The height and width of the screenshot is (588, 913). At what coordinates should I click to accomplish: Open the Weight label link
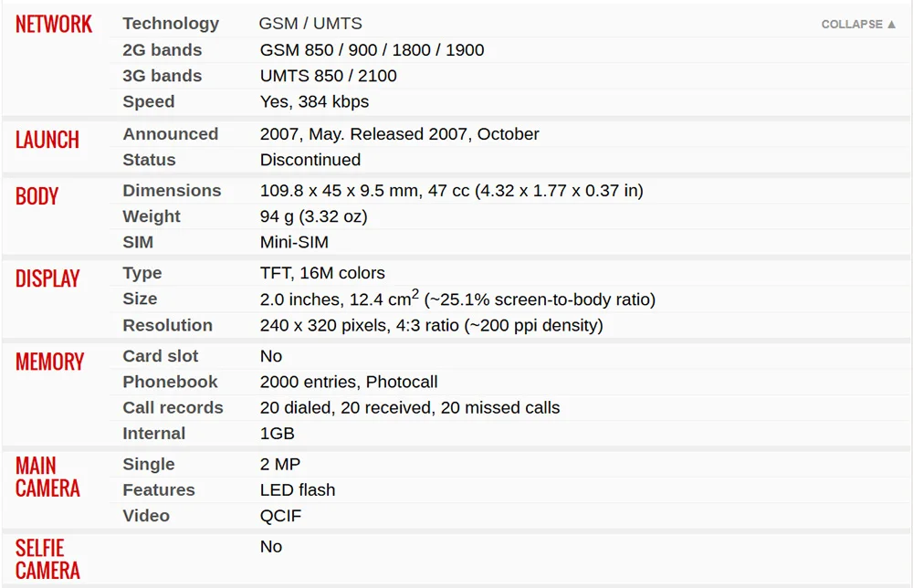pyautogui.click(x=152, y=216)
